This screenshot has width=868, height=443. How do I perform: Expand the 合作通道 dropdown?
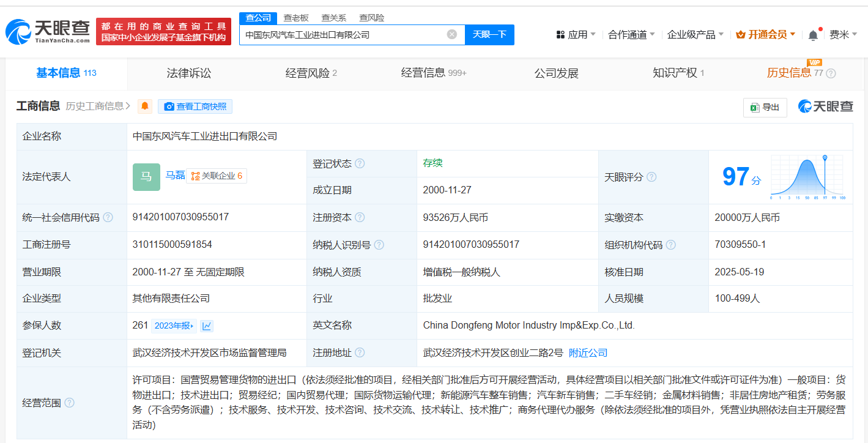pos(631,35)
